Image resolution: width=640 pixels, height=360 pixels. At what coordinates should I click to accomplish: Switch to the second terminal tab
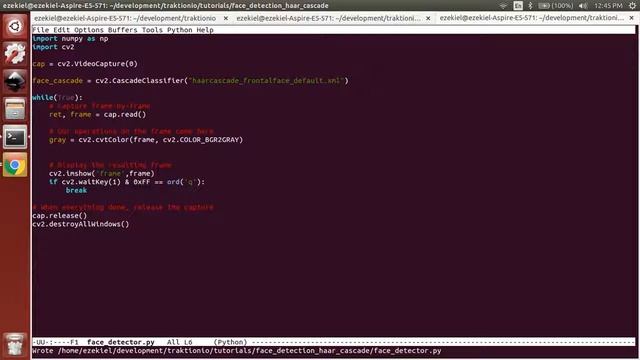pos(329,18)
